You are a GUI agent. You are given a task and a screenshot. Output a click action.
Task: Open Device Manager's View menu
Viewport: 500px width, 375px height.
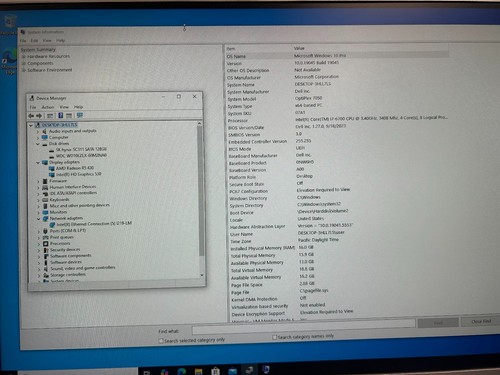pyautogui.click(x=64, y=107)
